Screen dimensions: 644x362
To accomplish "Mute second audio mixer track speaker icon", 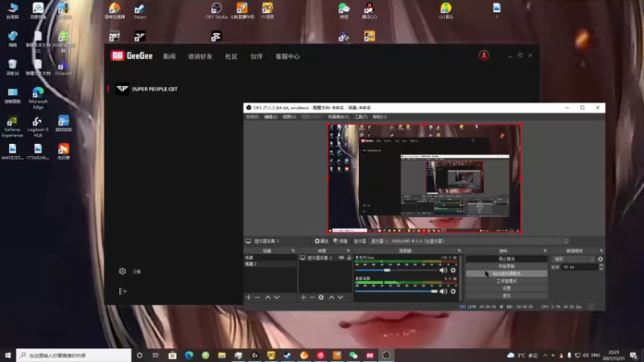I will pos(444,291).
